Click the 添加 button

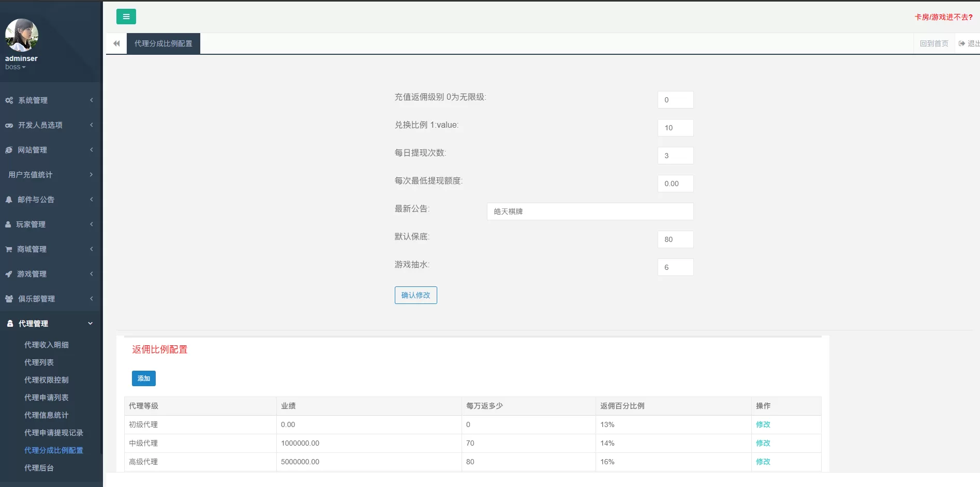[x=143, y=378]
